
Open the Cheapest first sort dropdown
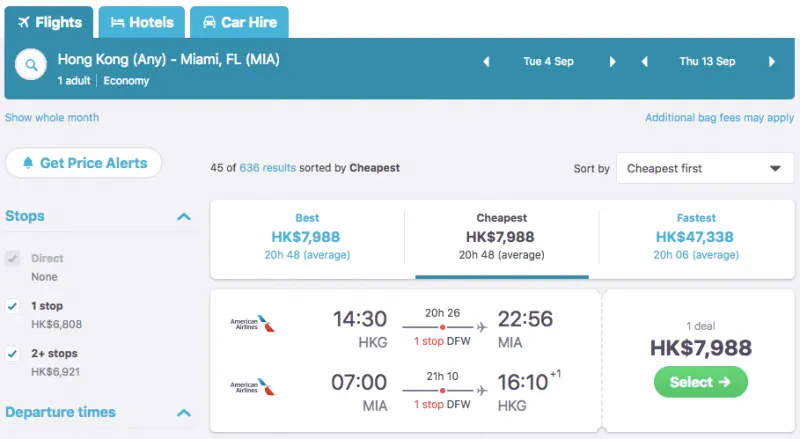pyautogui.click(x=705, y=168)
